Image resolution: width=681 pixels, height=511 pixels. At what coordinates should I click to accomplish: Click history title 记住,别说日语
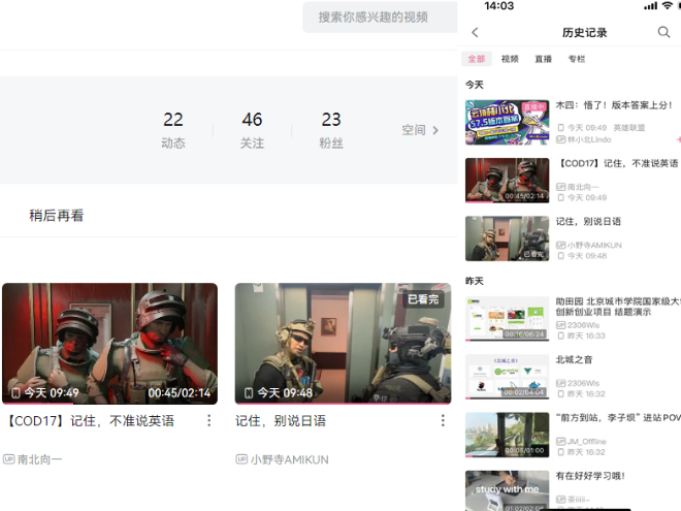588,221
